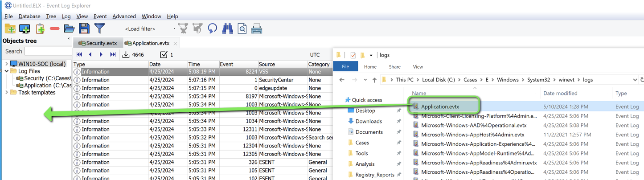Open the Tree menu

click(51, 16)
